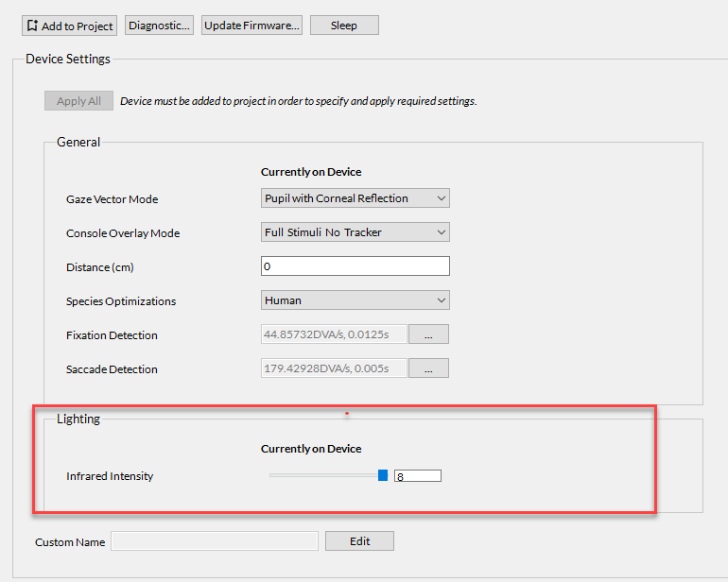Click the Add to Project icon
728x582 pixels.
[x=32, y=26]
